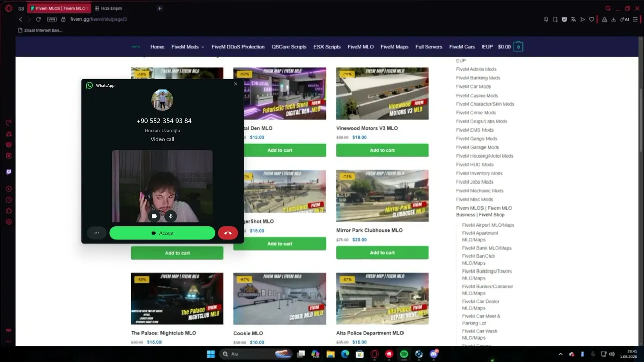Close the WhatsApp call popup
This screenshot has width=644, height=362.
pos(235,84)
